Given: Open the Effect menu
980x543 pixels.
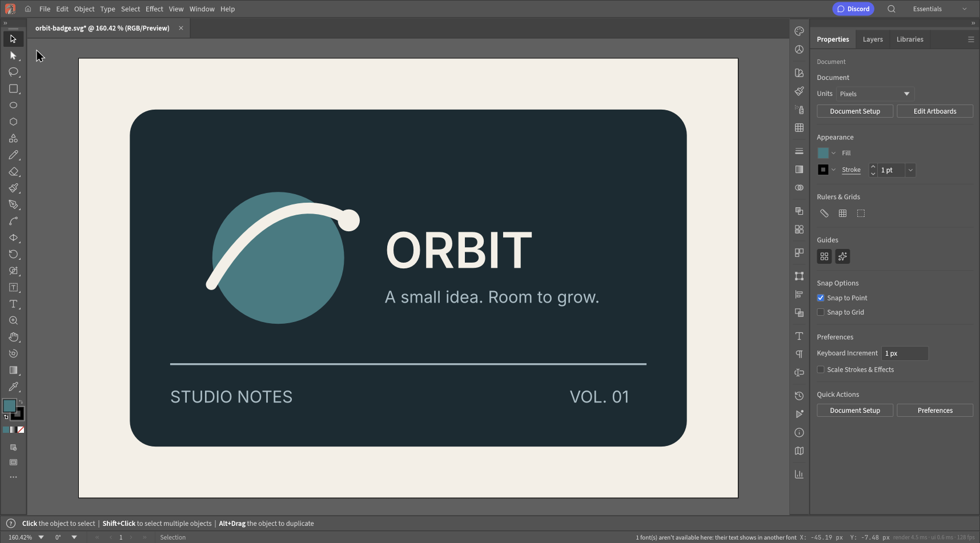Looking at the screenshot, I should (154, 9).
